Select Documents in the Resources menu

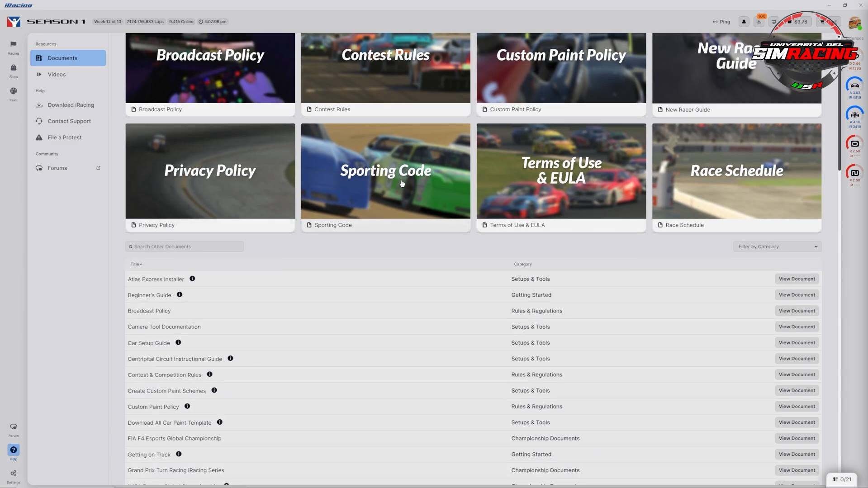62,58
